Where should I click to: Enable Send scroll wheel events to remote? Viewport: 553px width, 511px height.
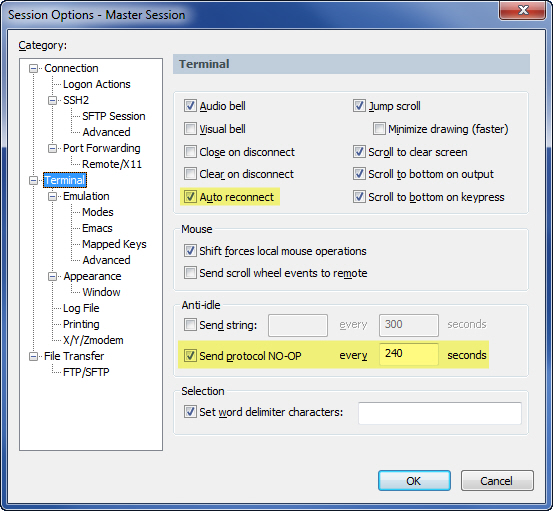point(190,273)
